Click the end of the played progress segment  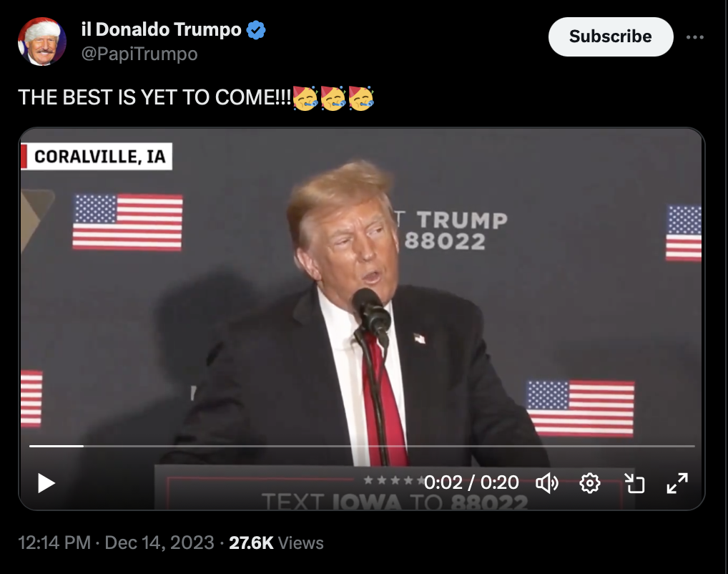83,446
